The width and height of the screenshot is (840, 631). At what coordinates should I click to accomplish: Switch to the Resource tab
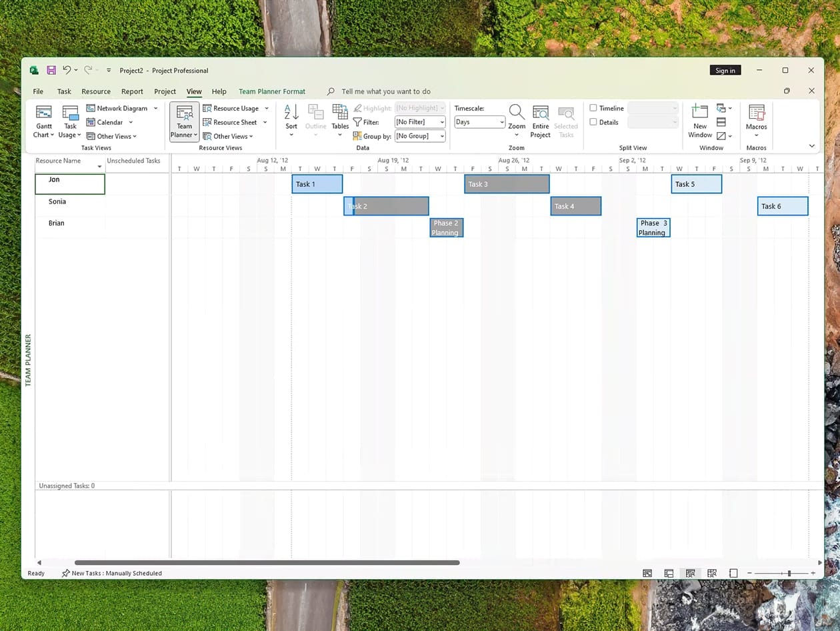[96, 91]
